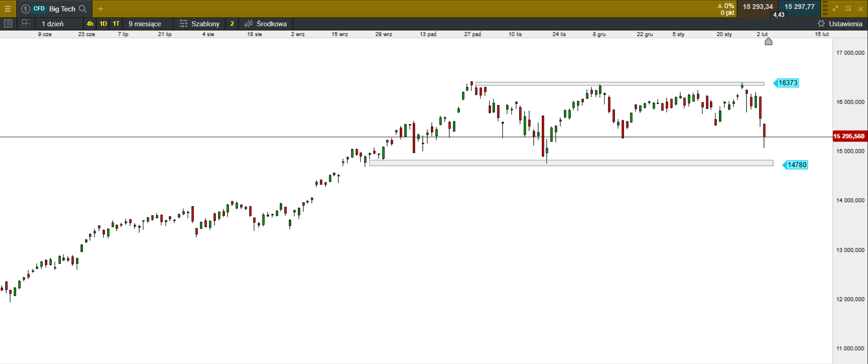Open the Szablony templates menu
868x364 pixels.
[200, 24]
